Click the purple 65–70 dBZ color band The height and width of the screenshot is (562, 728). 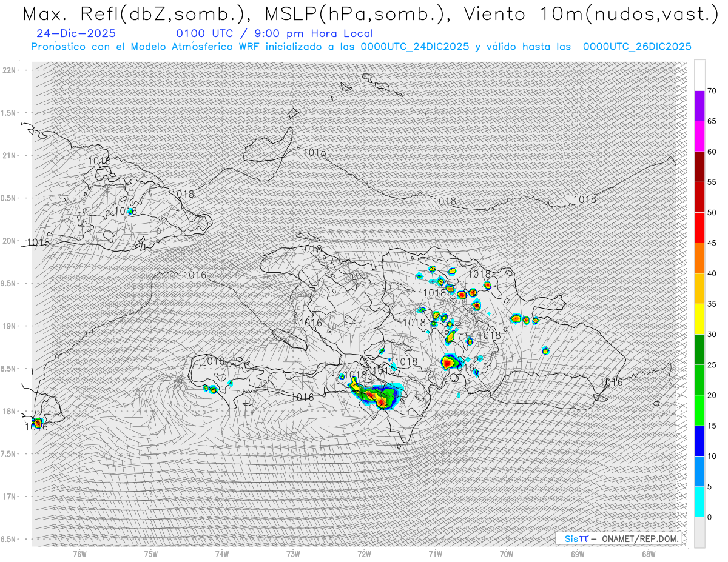pyautogui.click(x=699, y=106)
